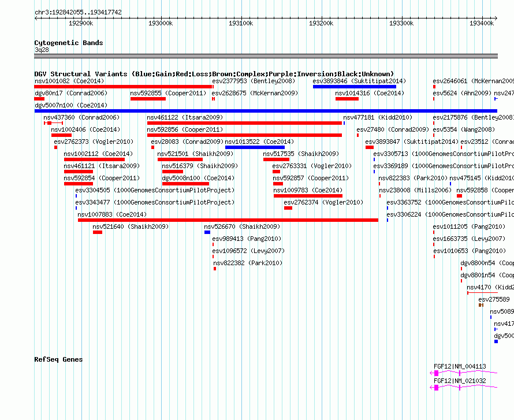
Task: Select the RefSeq Genes track heading
Action: click(x=58, y=359)
